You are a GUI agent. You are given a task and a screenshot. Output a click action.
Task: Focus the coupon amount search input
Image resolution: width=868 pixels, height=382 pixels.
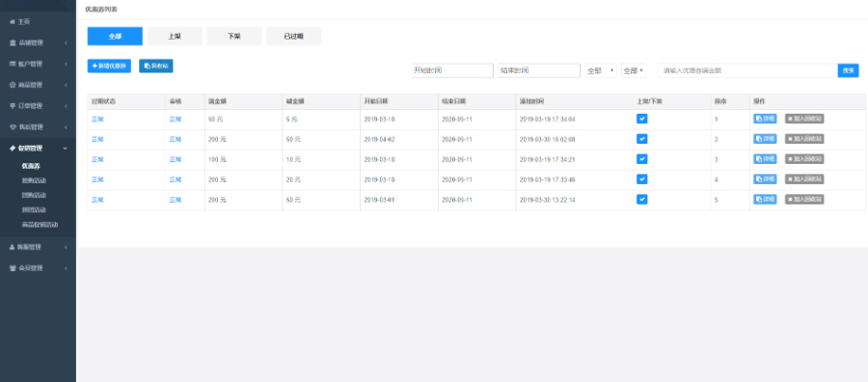747,70
